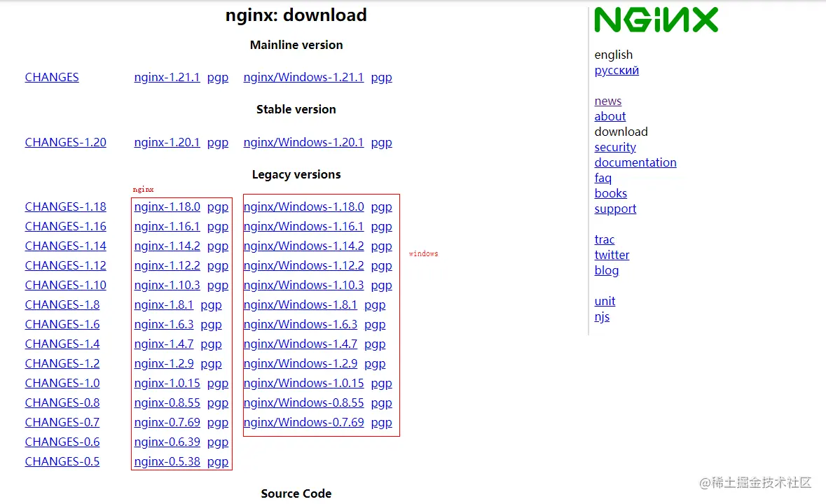Screen dimensions: 826x504
Task: Open pgp signature for nginx-1.21.1
Action: pyautogui.click(x=218, y=78)
